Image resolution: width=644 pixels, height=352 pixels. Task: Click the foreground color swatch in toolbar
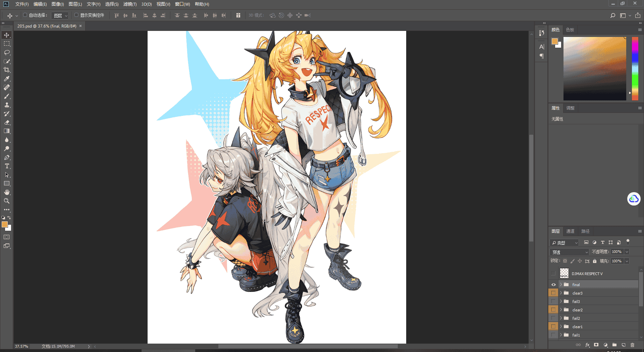click(x=5, y=225)
